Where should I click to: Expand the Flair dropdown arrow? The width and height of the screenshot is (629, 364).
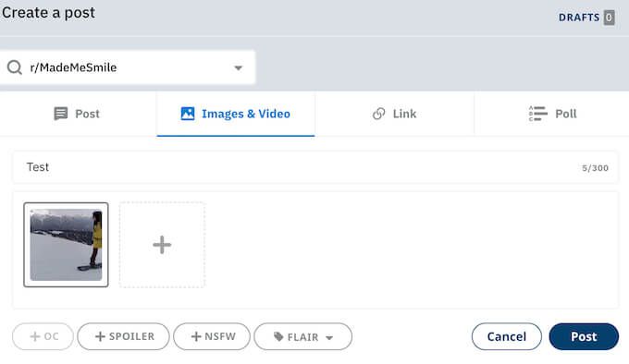(329, 337)
